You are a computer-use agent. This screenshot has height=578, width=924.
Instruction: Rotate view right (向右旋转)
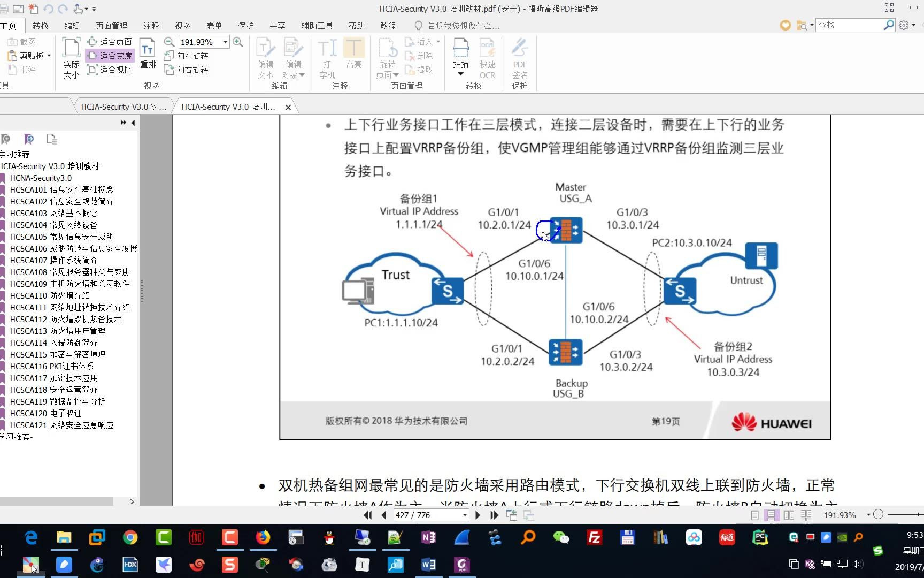pyautogui.click(x=187, y=70)
